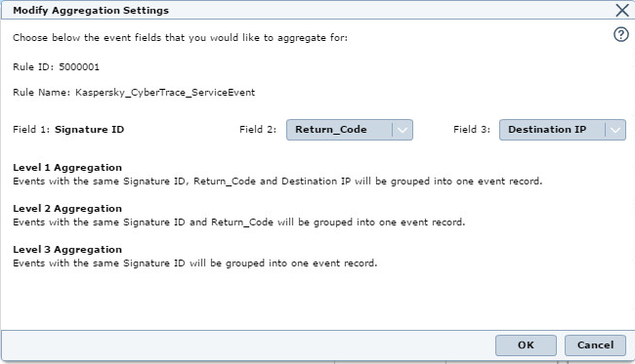Click the Kaspersky_CyberTrace_ServiceEvent rule name
Screen dimensions: 635x364
165,93
